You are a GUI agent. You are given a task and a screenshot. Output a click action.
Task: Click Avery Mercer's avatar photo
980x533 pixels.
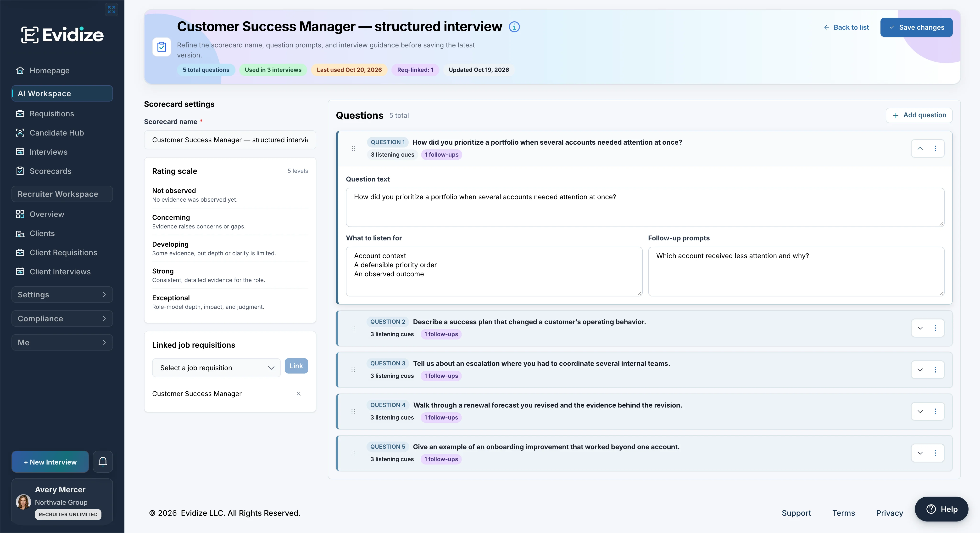[x=23, y=502]
